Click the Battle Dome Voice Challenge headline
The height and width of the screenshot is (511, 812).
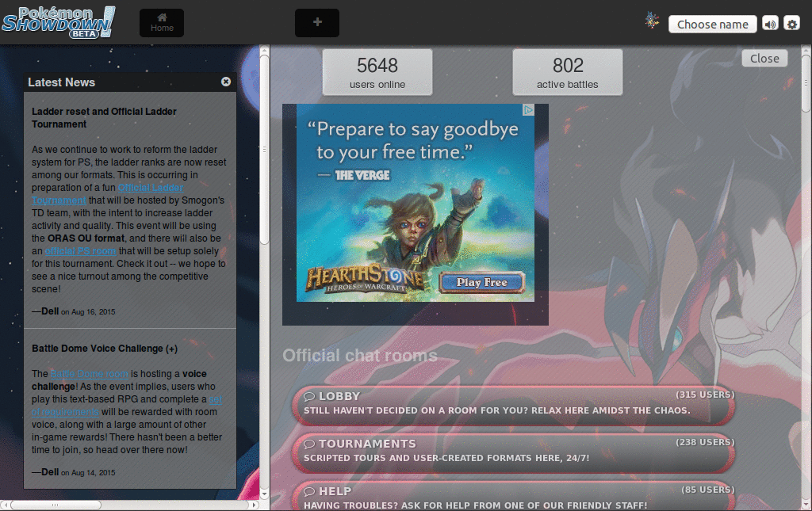click(105, 349)
